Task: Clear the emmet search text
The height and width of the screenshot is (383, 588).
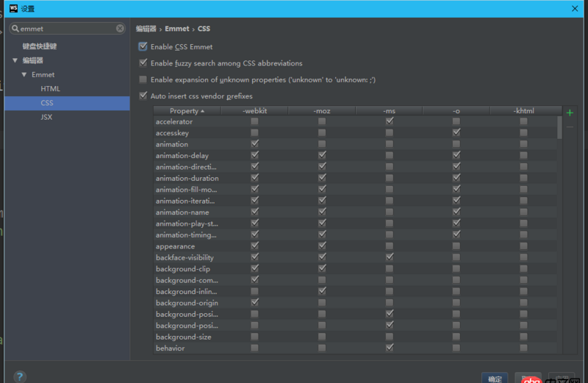Action: 120,29
